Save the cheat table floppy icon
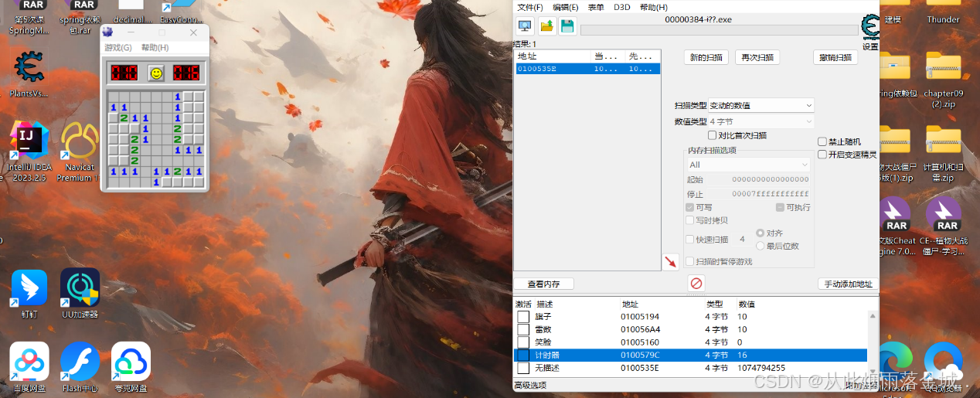The width and height of the screenshot is (980, 398). [x=567, y=26]
